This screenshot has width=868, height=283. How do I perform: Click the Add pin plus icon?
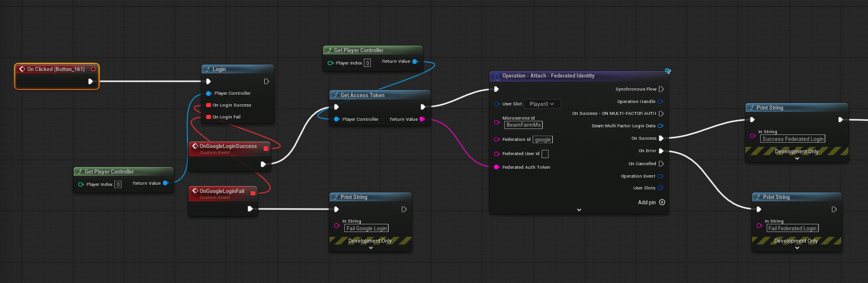pos(662,202)
